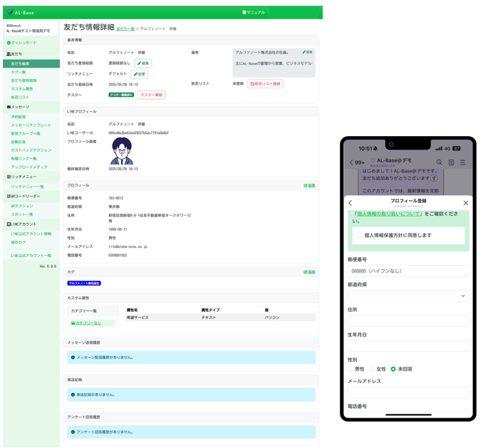Click the ダッシュボード icon in sidebar
Screen dimensions: 483x448
coord(9,43)
